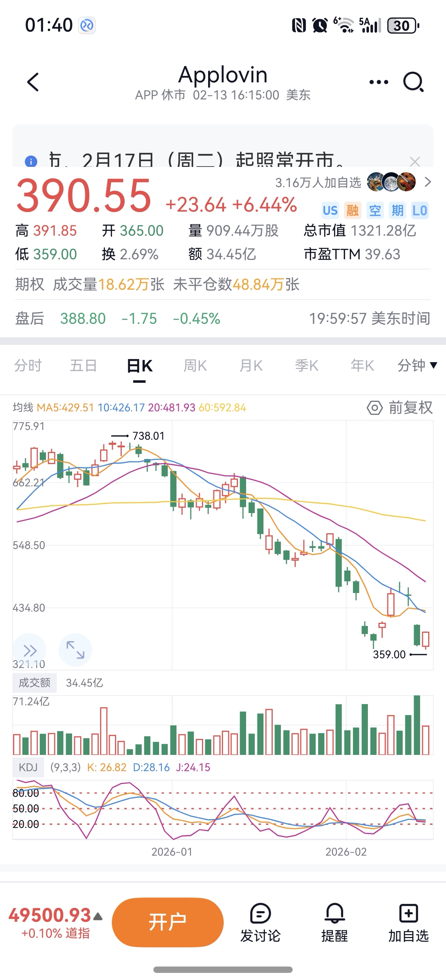Open chart settings hexagon icon
This screenshot has width=446, height=980.
tap(375, 408)
